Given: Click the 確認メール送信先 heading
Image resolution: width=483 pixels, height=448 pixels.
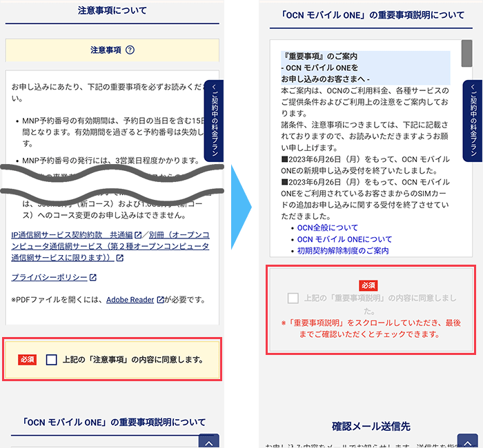Looking at the screenshot, I should 371,427.
